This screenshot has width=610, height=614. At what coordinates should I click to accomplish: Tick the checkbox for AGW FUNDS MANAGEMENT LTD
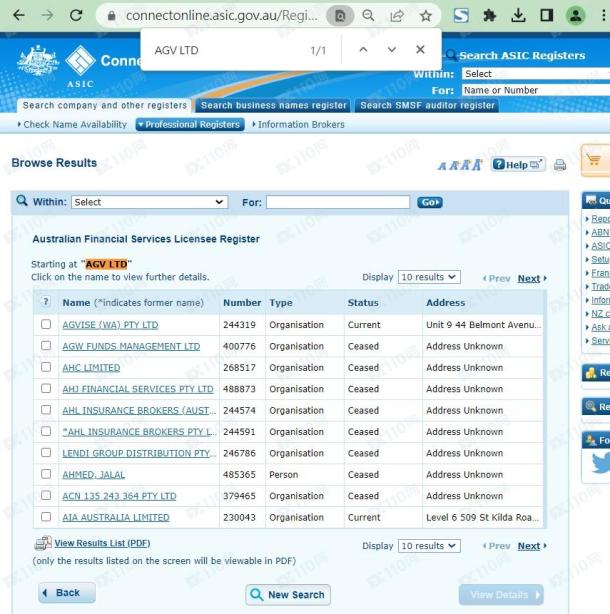point(46,345)
